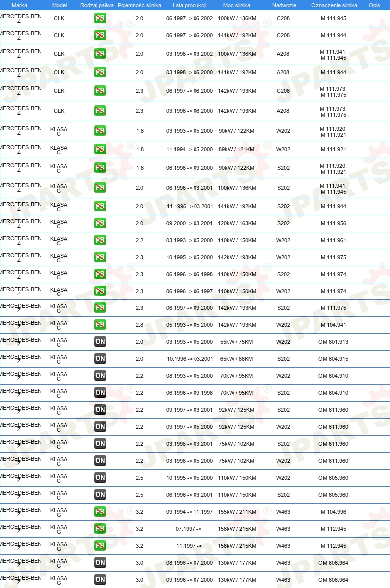This screenshot has width=390, height=588.
Task: Click the Pojemność silnika column header
Action: click(139, 5)
